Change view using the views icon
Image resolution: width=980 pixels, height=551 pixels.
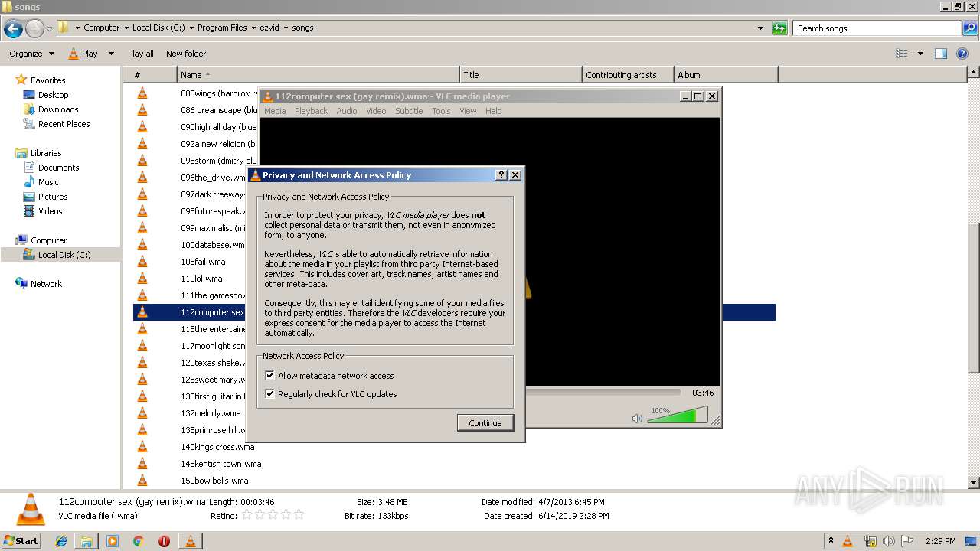[x=902, y=54]
